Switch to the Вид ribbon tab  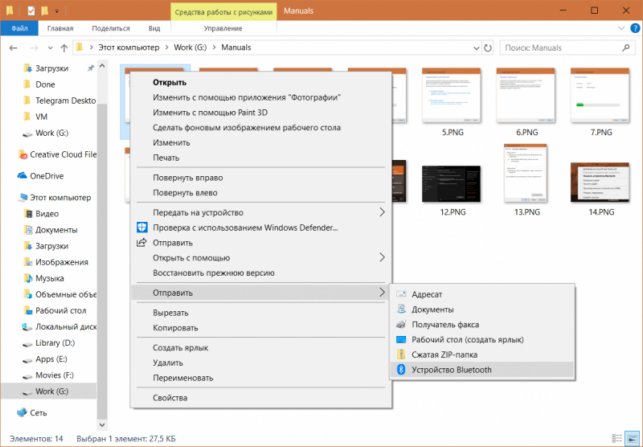click(154, 28)
